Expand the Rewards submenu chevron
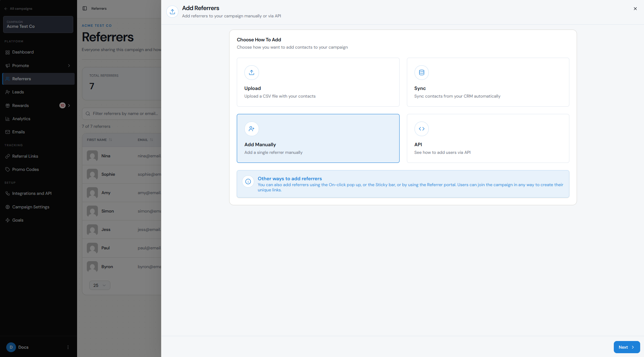The image size is (644, 357). point(69,106)
